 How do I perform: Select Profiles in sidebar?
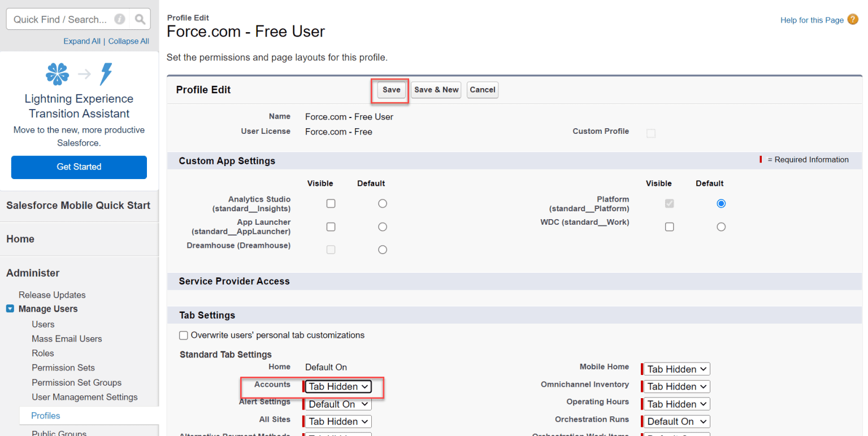[x=46, y=416]
